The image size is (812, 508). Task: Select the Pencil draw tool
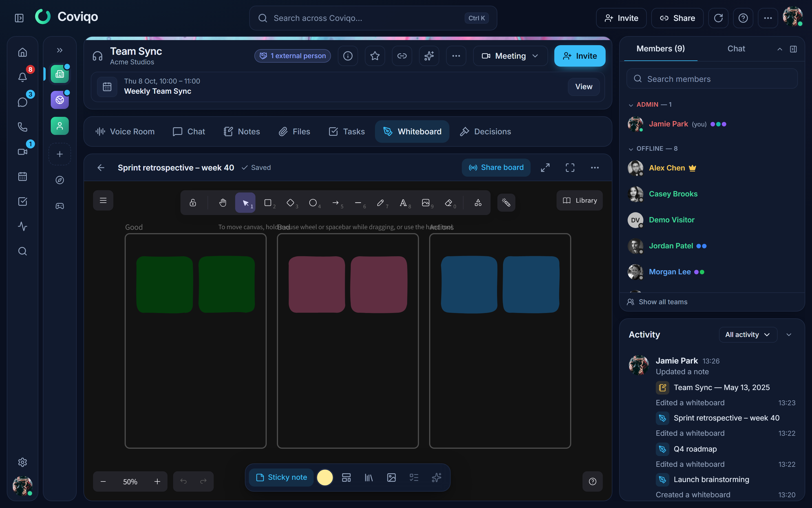pyautogui.click(x=380, y=203)
